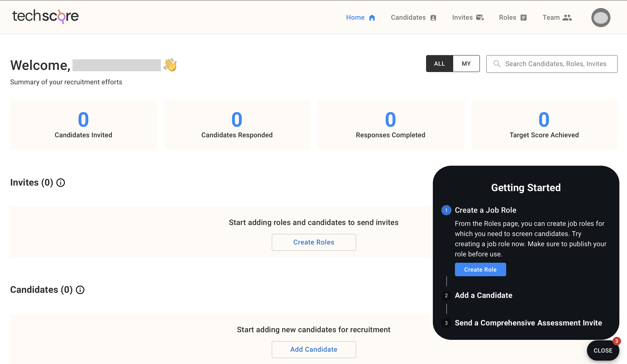Show info about the Candidates section
This screenshot has height=364, width=627.
80,290
